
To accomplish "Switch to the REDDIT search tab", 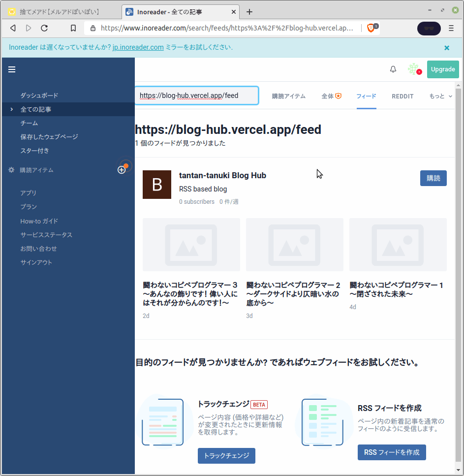I will pyautogui.click(x=402, y=96).
